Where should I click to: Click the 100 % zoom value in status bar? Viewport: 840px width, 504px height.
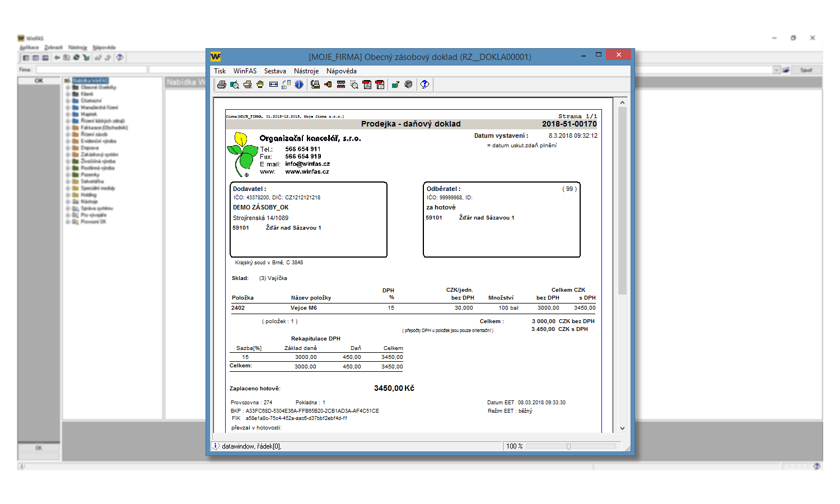514,446
